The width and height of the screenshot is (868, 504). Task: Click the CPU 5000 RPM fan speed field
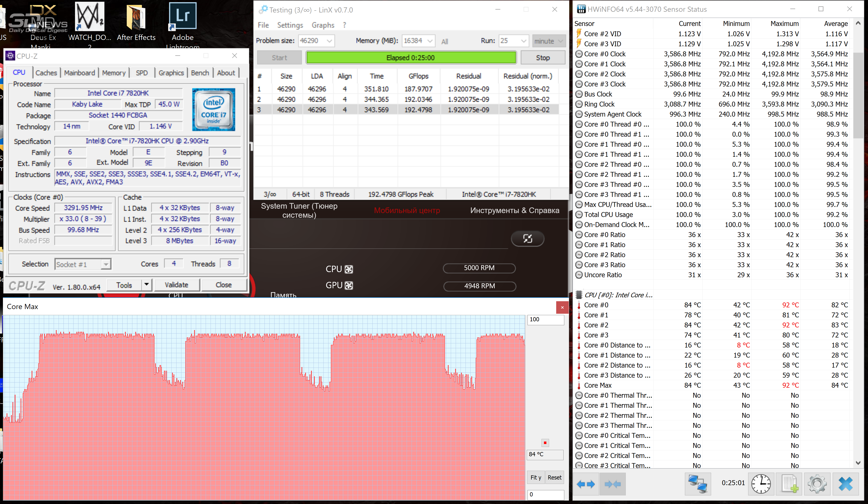pos(479,268)
